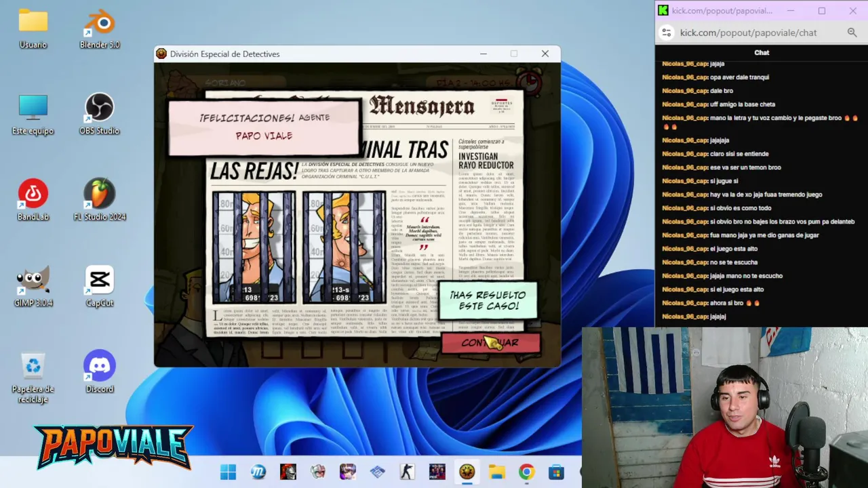The height and width of the screenshot is (488, 868).
Task: Click the message 'fua mano jaja ya me dio ganas de jugar'
Action: coord(764,235)
